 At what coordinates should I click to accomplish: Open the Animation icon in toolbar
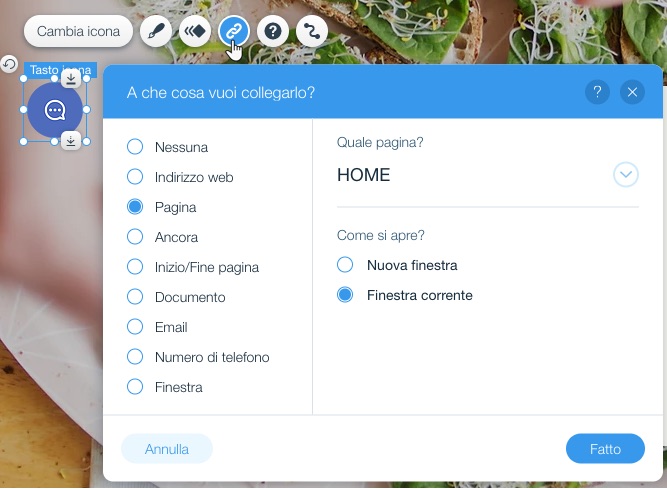point(195,31)
